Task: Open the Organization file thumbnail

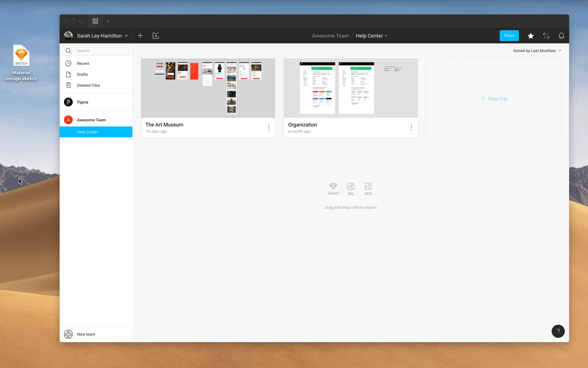Action: 351,88
